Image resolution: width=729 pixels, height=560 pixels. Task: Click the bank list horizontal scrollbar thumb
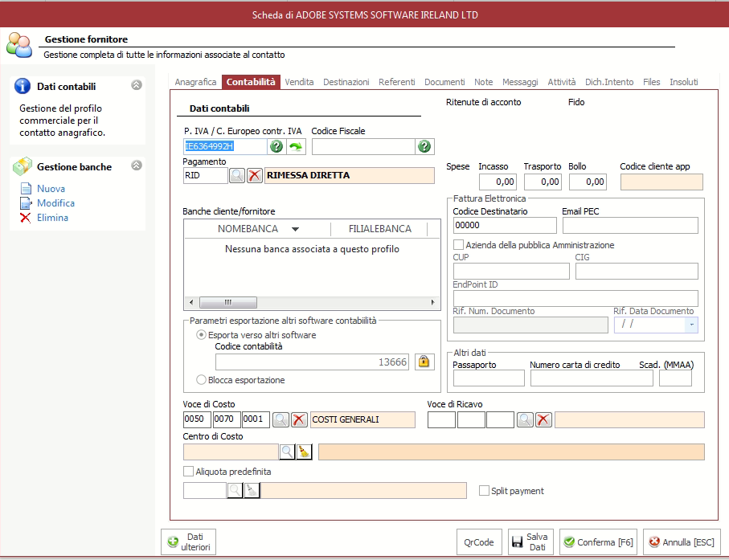click(227, 303)
